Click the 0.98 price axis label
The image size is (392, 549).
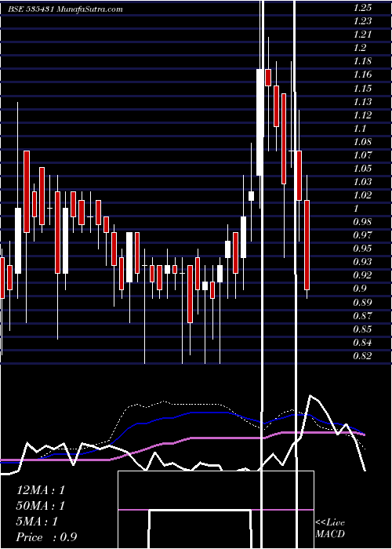(x=363, y=222)
